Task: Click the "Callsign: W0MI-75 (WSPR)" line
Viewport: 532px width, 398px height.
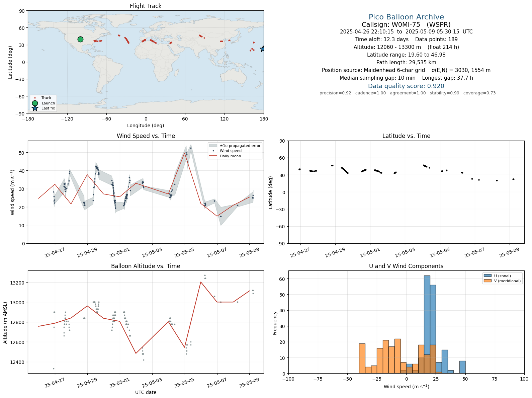Action: coord(406,24)
